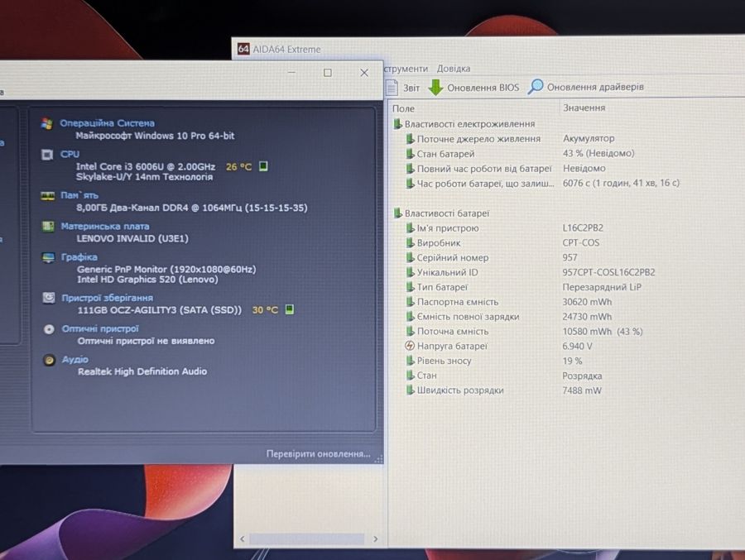Click the Властивості батареї section icon
The image size is (745, 560).
click(x=397, y=213)
